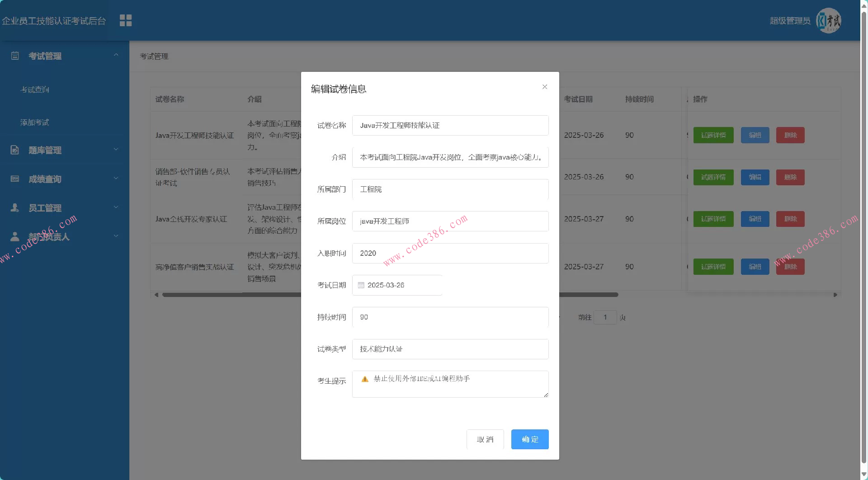Screen dimensions: 868x480
Task: Open 试题详情 for 高净值客户销售实战认证 row
Action: tap(713, 267)
